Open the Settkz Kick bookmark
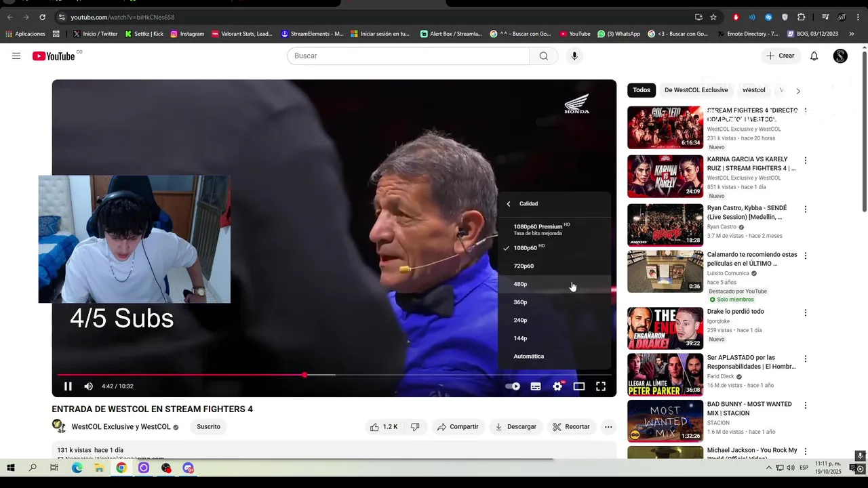This screenshot has height=488, width=868. [x=144, y=34]
